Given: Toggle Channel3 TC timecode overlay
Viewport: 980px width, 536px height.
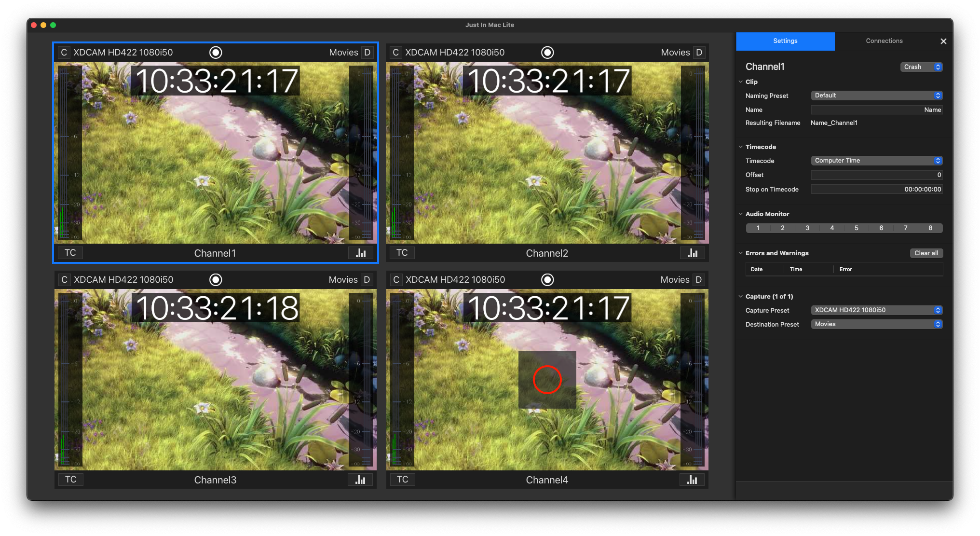Looking at the screenshot, I should click(71, 480).
